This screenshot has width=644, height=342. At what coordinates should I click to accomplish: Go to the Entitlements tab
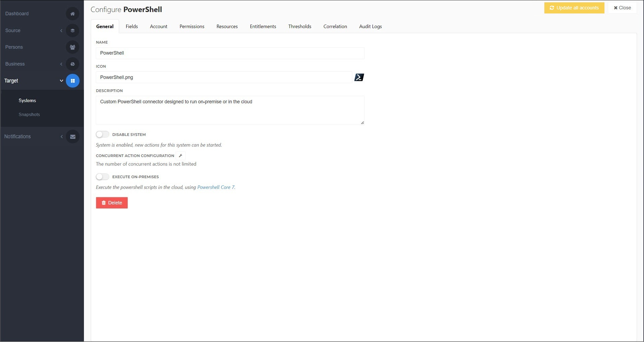263,27
